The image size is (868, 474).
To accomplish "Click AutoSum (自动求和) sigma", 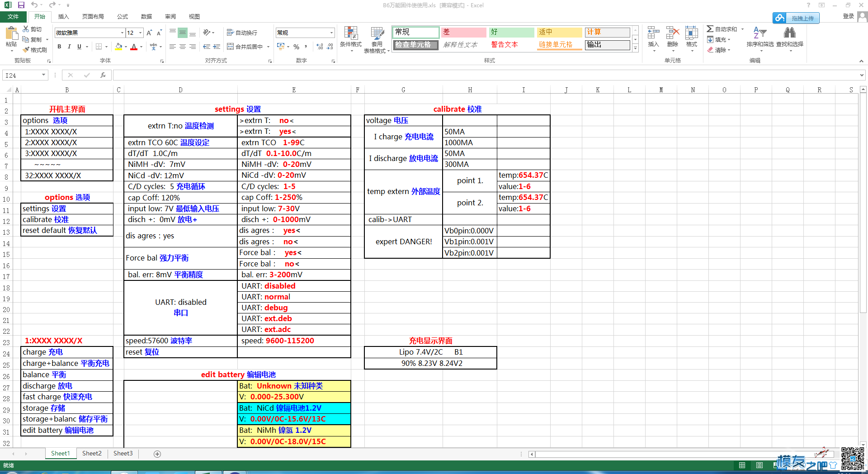I will (x=710, y=29).
